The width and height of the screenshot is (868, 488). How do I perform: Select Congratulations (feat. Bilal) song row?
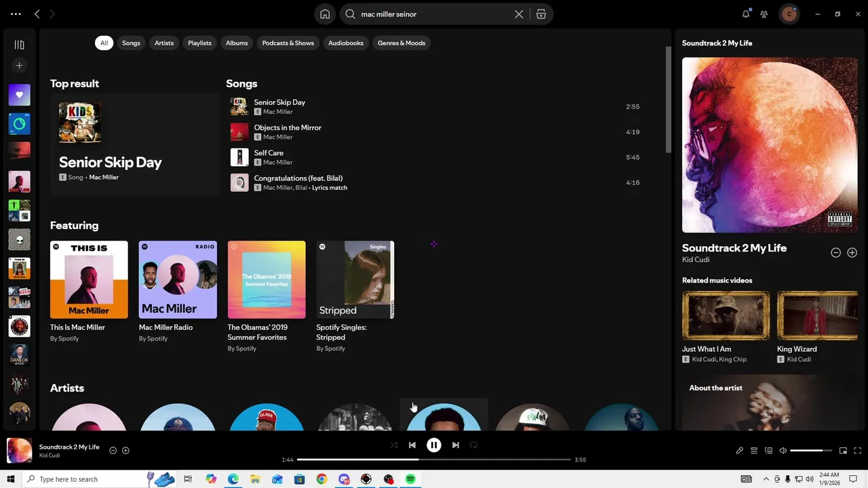click(435, 182)
